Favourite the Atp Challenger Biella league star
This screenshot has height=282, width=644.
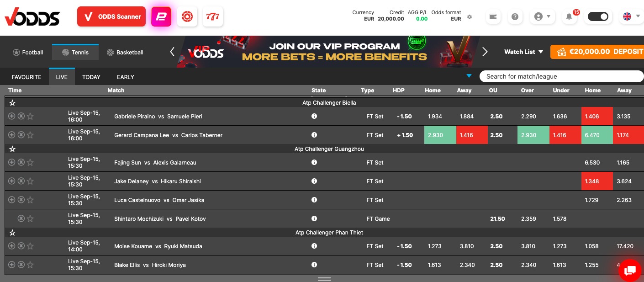[x=12, y=103]
